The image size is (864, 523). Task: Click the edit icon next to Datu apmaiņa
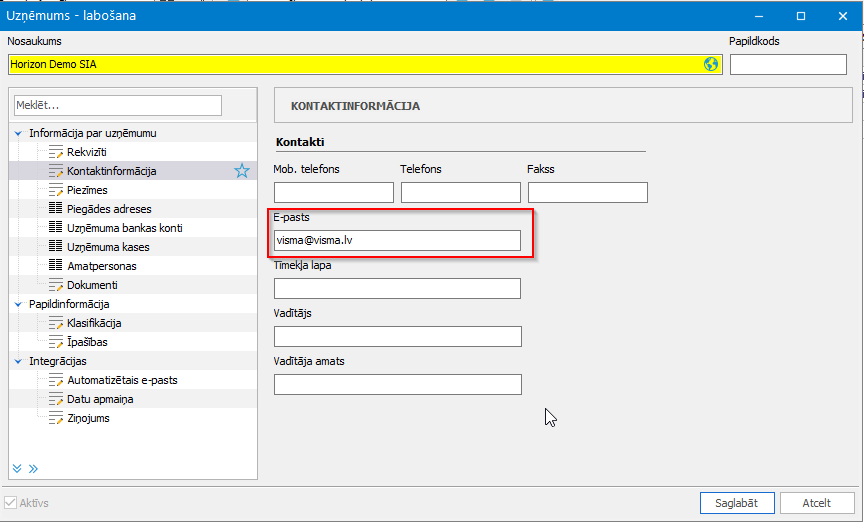56,399
